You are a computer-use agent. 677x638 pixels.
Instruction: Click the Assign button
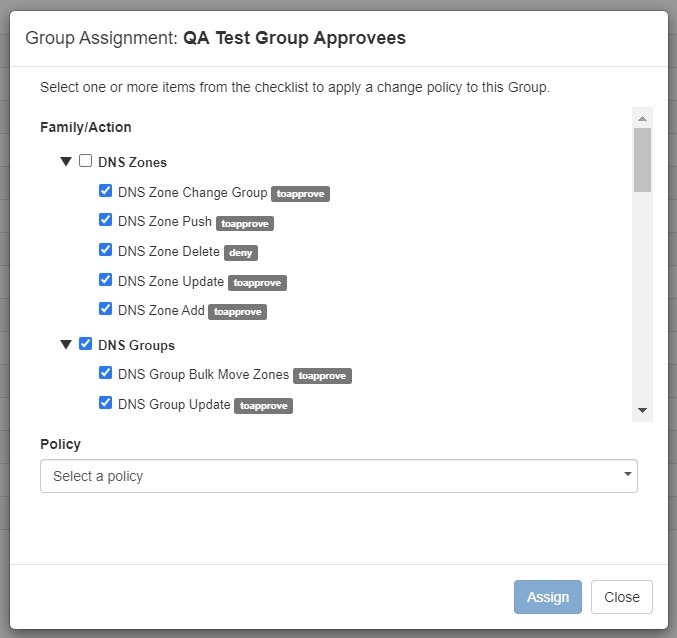(x=547, y=597)
